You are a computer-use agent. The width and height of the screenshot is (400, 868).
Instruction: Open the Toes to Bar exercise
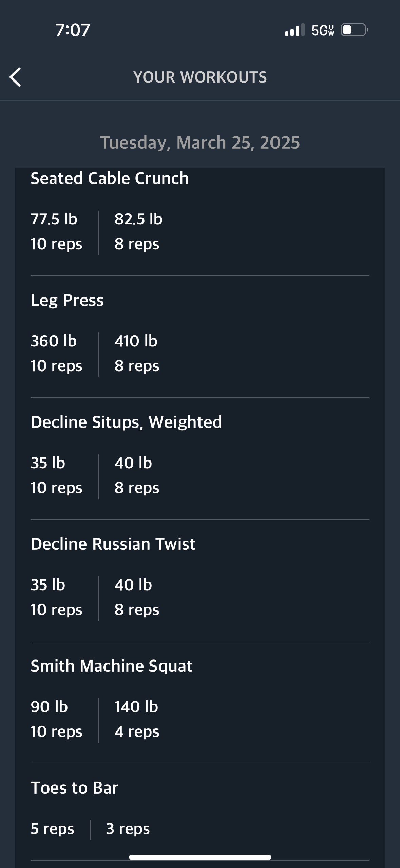click(74, 788)
